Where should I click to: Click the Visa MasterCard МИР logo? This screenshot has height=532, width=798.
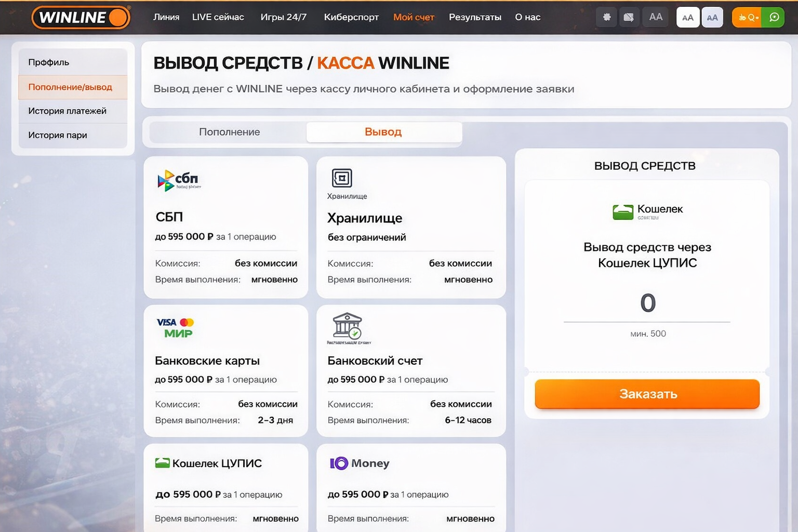tap(175, 328)
